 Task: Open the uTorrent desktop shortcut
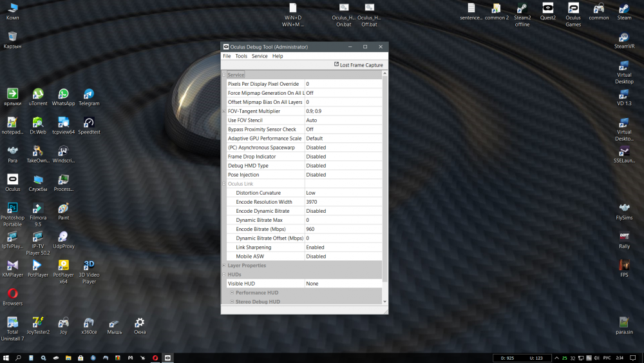click(x=38, y=94)
